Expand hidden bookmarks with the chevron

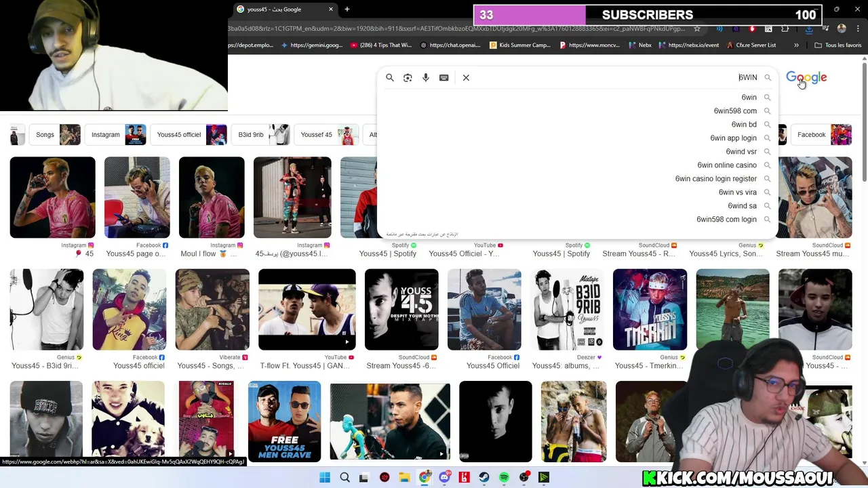coord(796,45)
